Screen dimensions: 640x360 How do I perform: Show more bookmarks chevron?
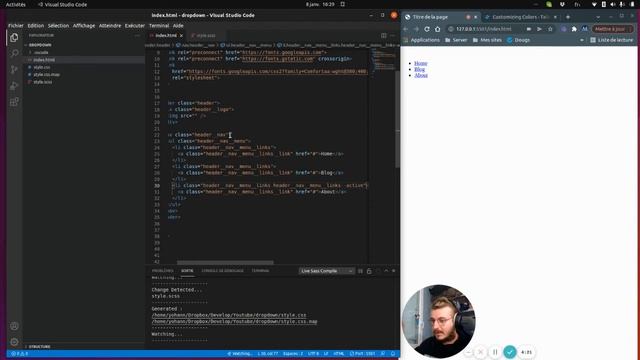(582, 40)
